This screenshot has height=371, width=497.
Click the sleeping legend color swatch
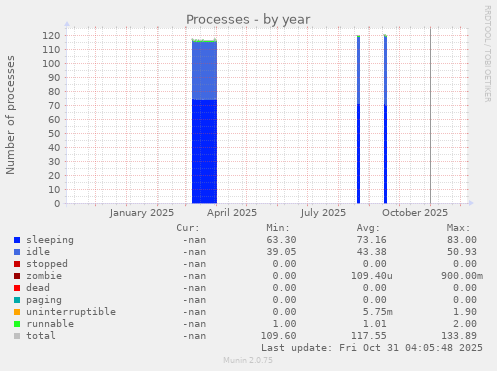click(x=17, y=240)
